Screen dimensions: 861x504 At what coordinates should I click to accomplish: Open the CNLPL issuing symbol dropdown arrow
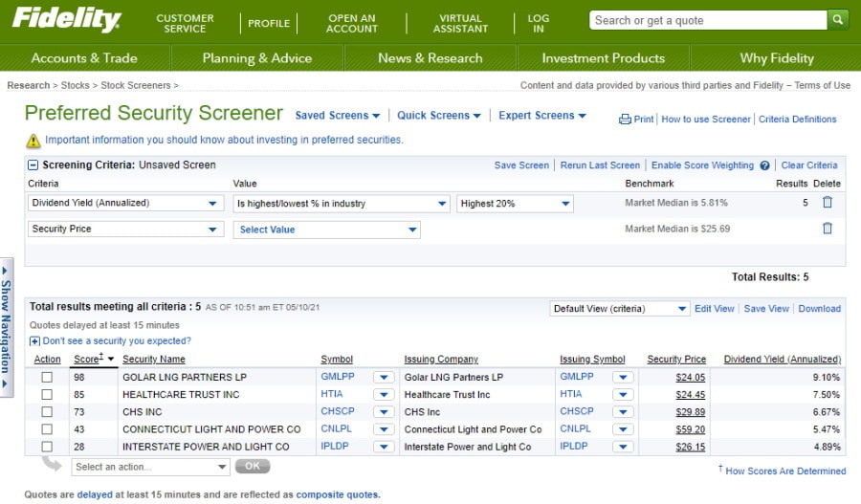click(x=623, y=429)
